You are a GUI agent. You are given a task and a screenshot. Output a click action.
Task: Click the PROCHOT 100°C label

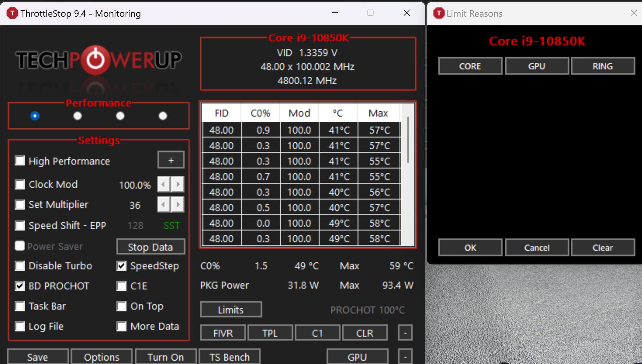coord(367,310)
